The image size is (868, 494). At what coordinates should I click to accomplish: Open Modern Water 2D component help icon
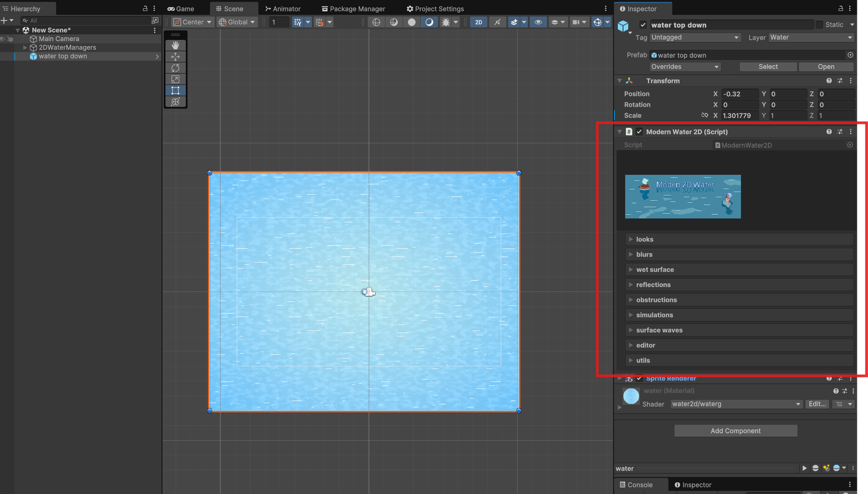coord(828,132)
